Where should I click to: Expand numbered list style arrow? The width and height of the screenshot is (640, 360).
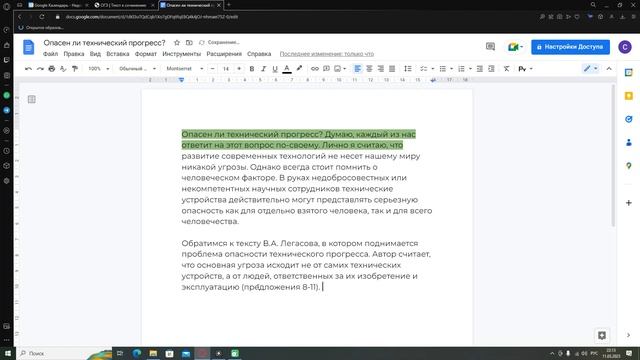point(470,69)
